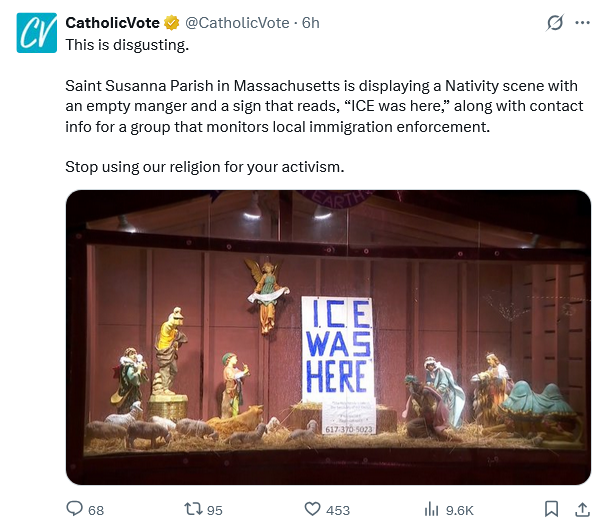Click the 68 replies count
The width and height of the screenshot is (609, 530).
[96, 510]
